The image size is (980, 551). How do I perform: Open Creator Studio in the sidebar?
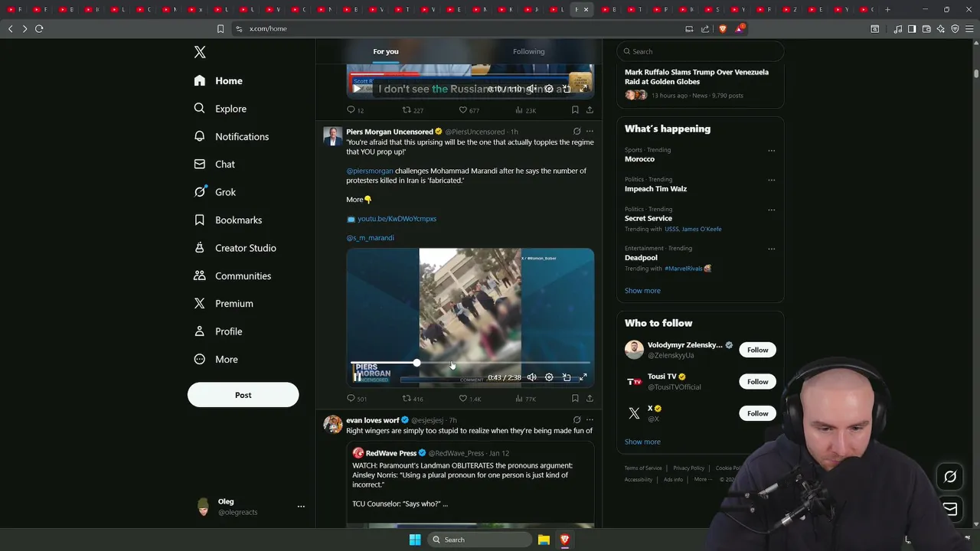pyautogui.click(x=235, y=248)
